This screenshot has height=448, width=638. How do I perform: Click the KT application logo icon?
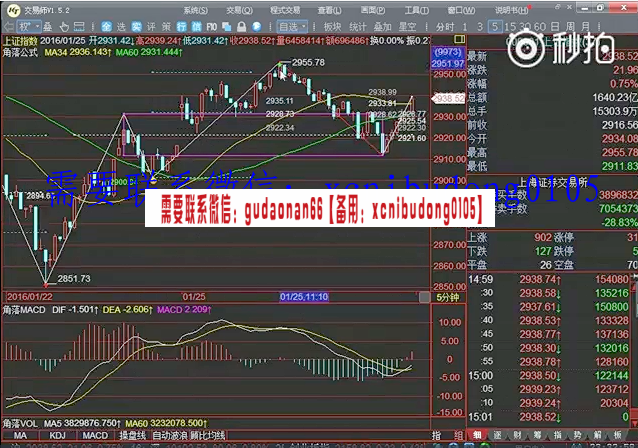coord(13,10)
